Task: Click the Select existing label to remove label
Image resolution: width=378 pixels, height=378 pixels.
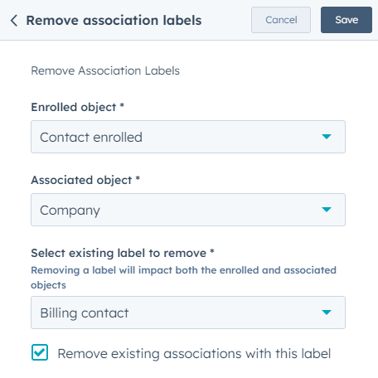Action: coord(122,253)
